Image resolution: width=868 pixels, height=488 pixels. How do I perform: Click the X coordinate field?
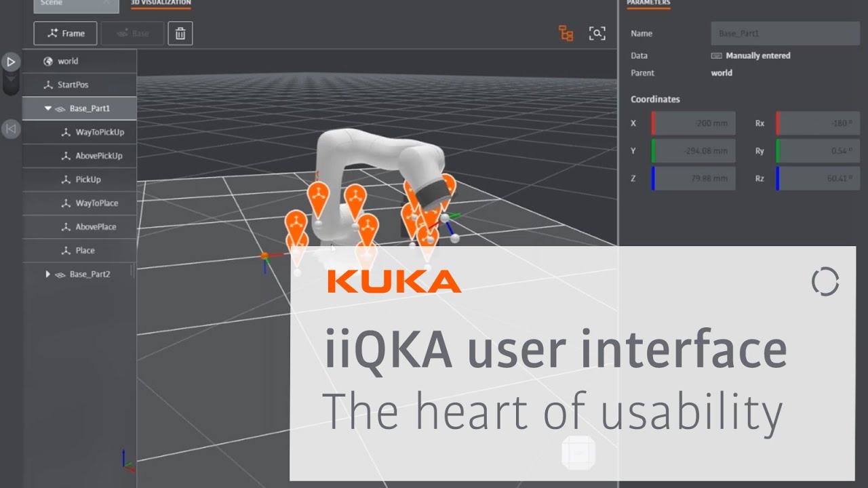click(693, 123)
